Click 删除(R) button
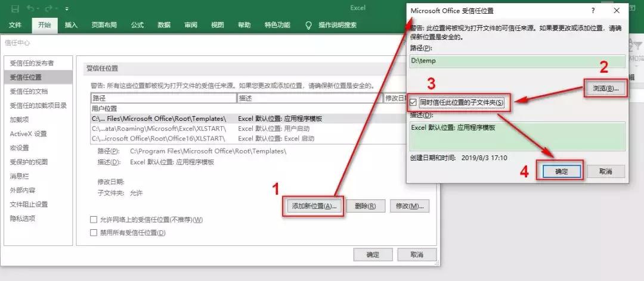Image resolution: width=644 pixels, height=281 pixels. (x=366, y=206)
